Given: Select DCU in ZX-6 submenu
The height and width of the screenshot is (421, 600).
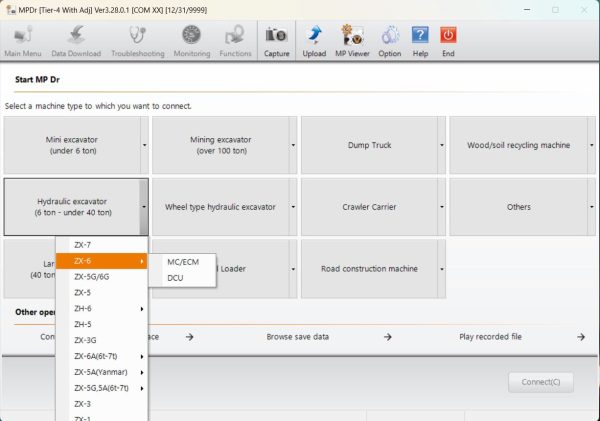Looking at the screenshot, I should 183,278.
